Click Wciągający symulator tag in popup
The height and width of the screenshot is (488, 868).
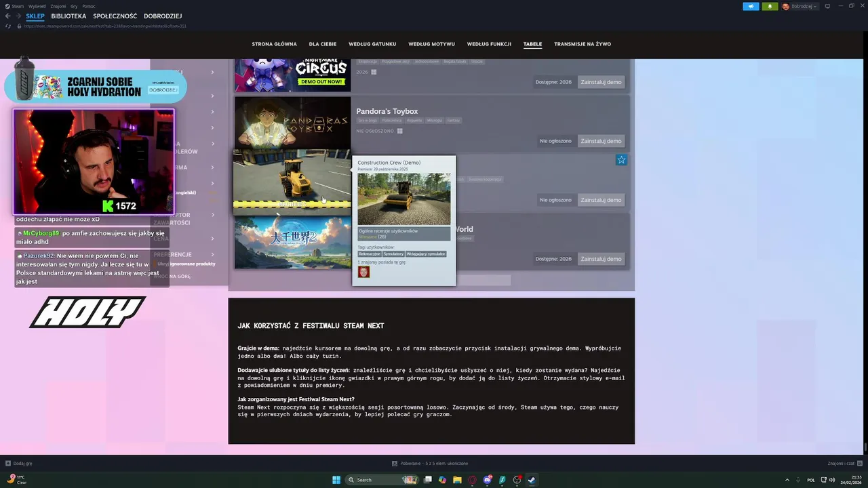[x=426, y=254]
